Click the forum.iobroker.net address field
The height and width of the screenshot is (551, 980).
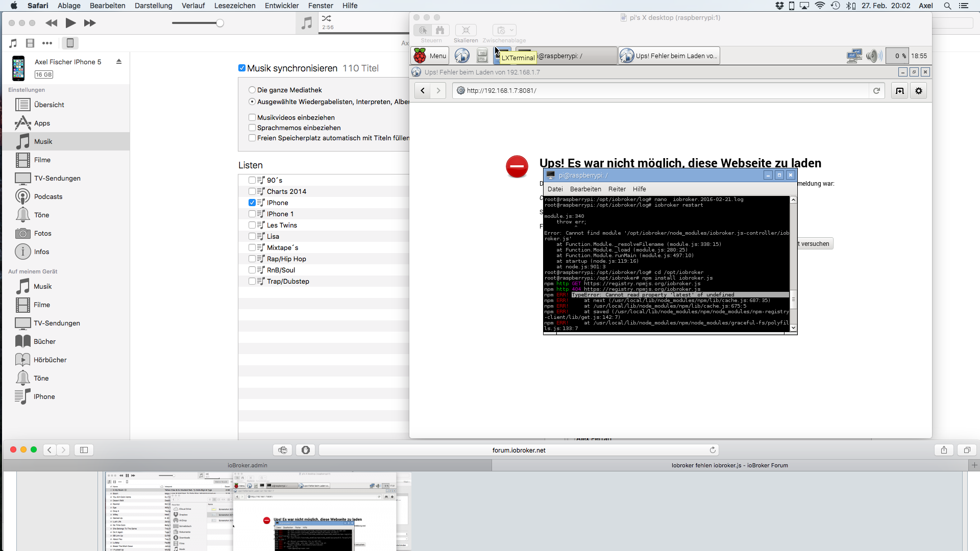coord(519,450)
